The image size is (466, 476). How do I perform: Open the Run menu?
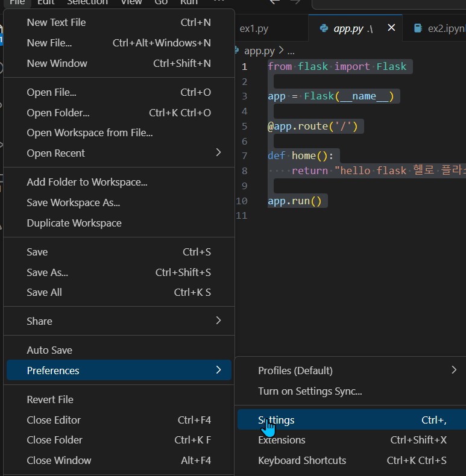pos(189,2)
